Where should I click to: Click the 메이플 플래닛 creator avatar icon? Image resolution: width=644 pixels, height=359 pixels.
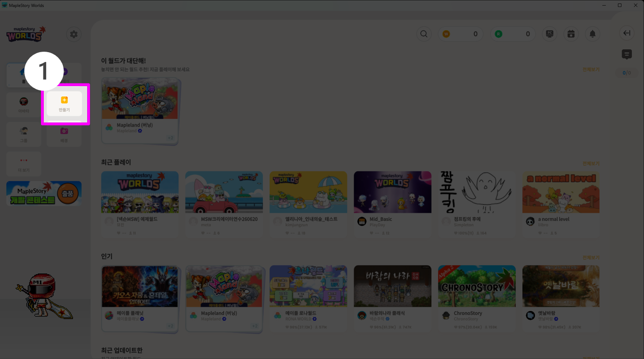[x=109, y=316]
